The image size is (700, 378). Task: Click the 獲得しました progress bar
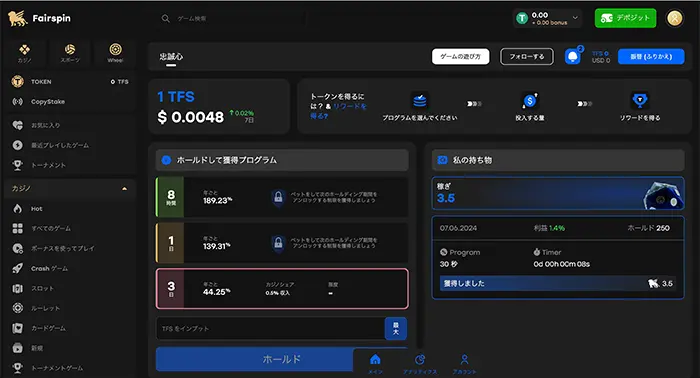point(558,283)
